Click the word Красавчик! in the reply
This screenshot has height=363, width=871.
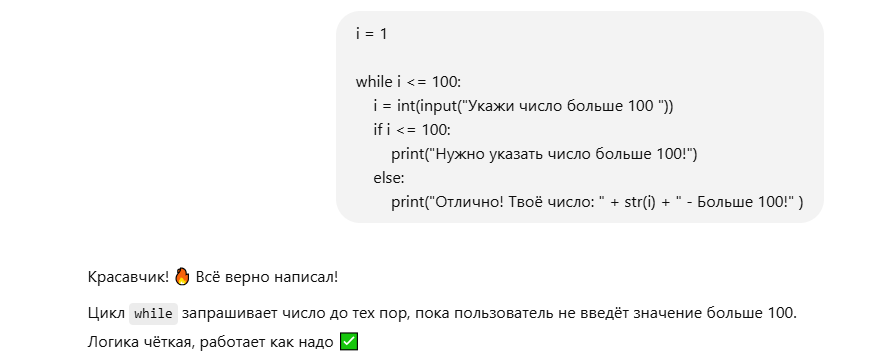pos(128,277)
